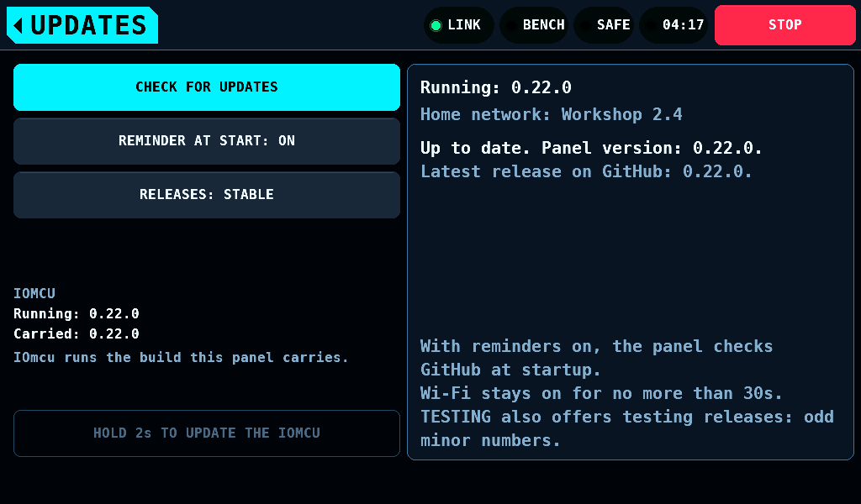This screenshot has width=861, height=504.
Task: Click the IOMCU 'Running: 0.22.0' line
Action: pos(77,313)
